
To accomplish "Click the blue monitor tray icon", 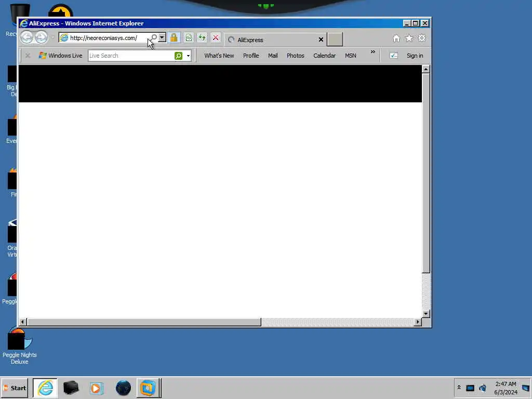I will 470,388.
